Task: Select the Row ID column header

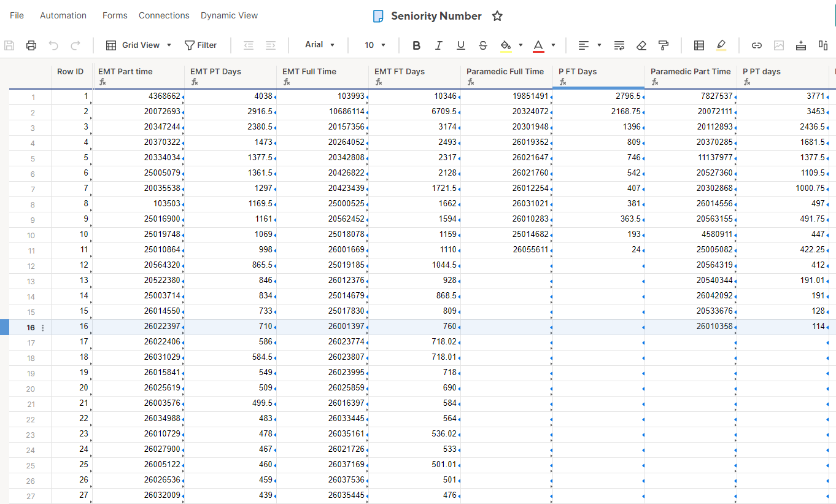Action: (x=71, y=76)
